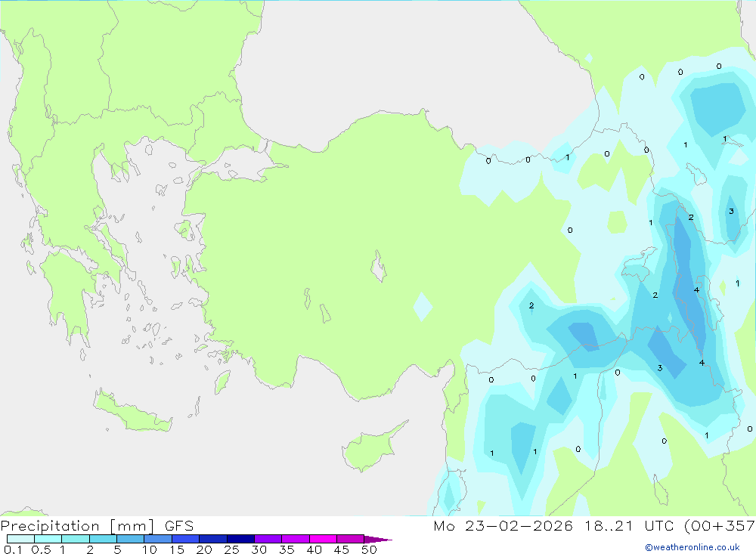Viewport: 756px width, 554px height.
Task: Pick the 15–20 mm legend swatch
Action: tap(186, 539)
